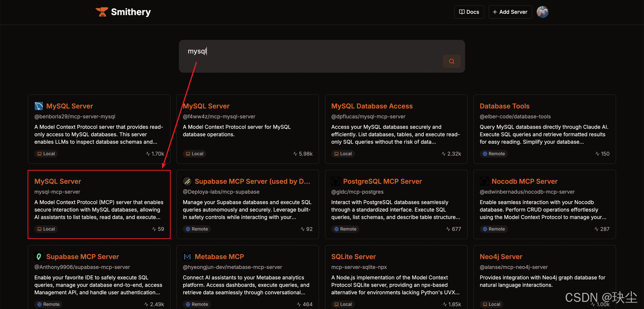This screenshot has width=644, height=309.
Task: Click @benborla29/mcp-server-mysql text
Action: [75, 116]
